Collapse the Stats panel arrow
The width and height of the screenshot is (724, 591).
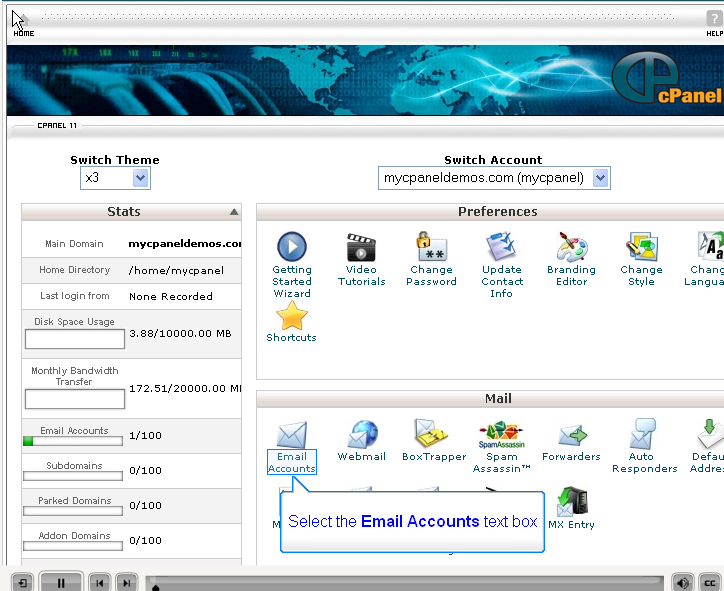[x=234, y=212]
